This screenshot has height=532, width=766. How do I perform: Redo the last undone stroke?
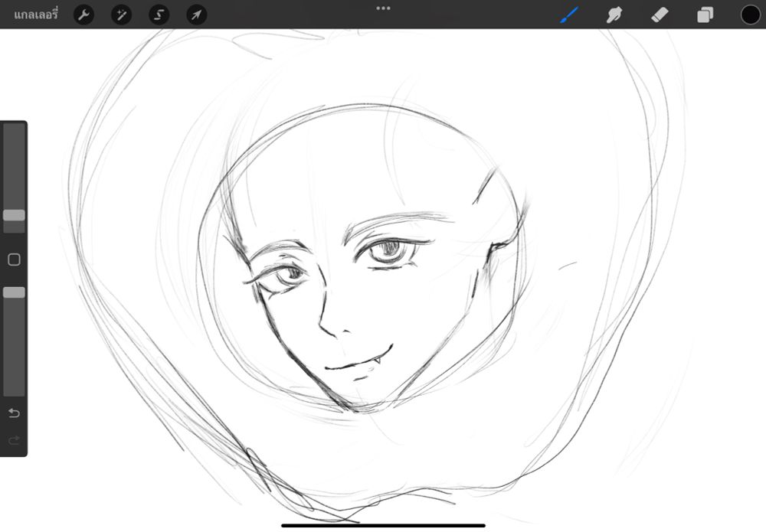[14, 440]
